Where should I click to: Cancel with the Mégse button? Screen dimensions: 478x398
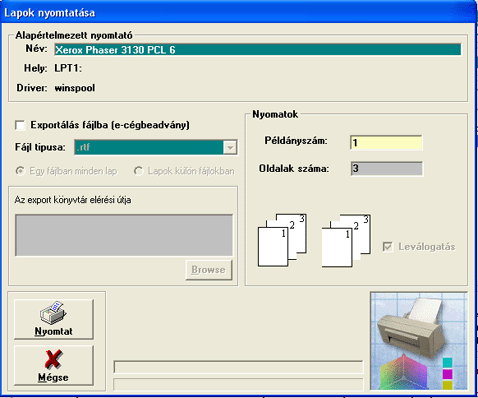[54, 365]
